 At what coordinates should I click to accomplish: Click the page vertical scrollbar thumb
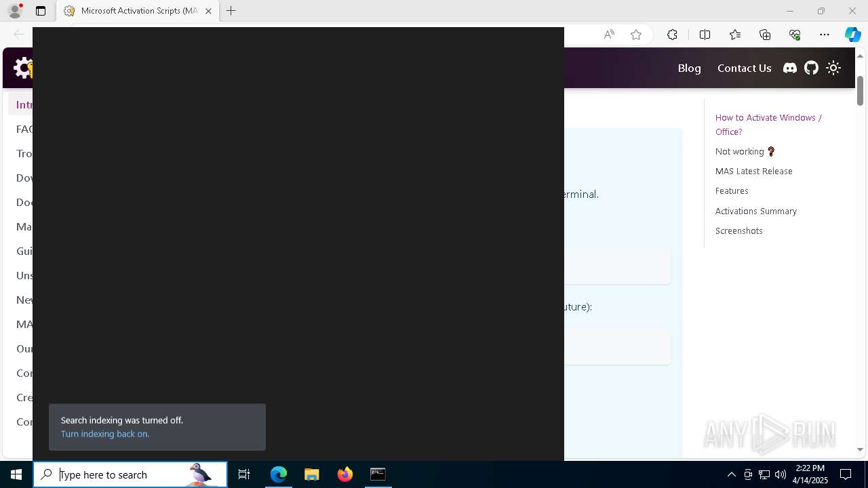pos(860,90)
